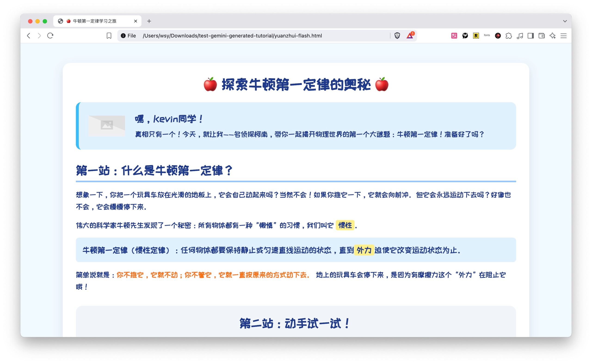Open the music note playlist icon
The image size is (592, 364).
[520, 36]
